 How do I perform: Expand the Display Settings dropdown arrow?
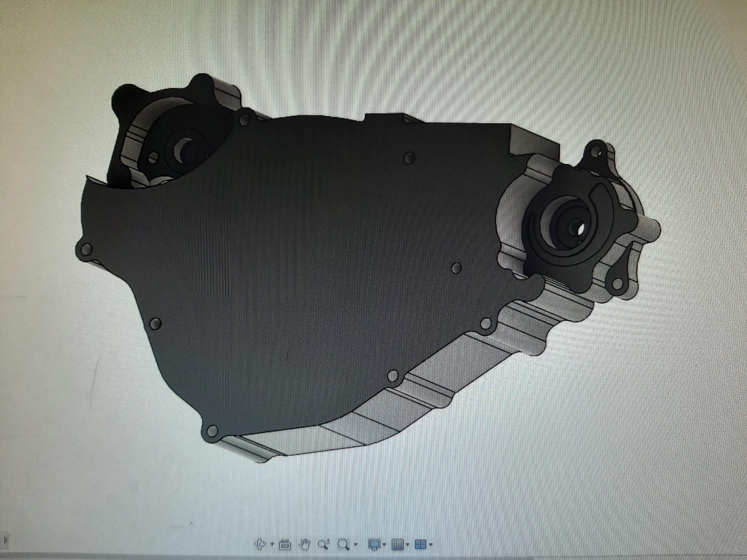tap(385, 544)
